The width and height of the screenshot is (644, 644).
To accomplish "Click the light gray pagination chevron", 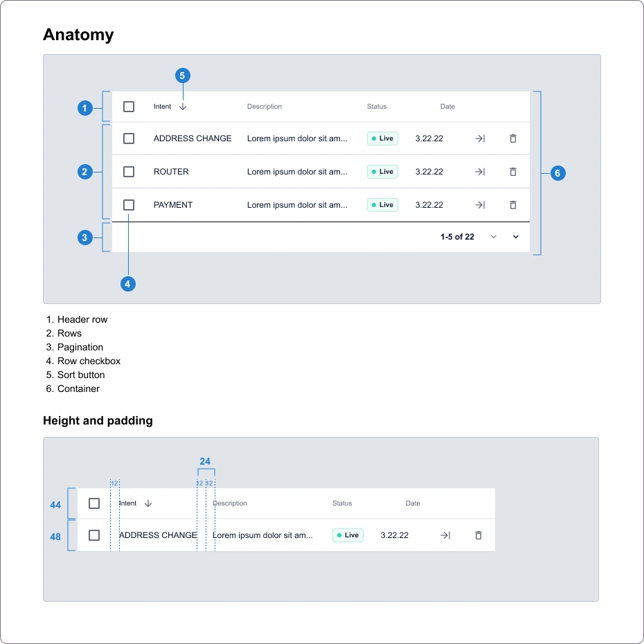I will coord(494,237).
